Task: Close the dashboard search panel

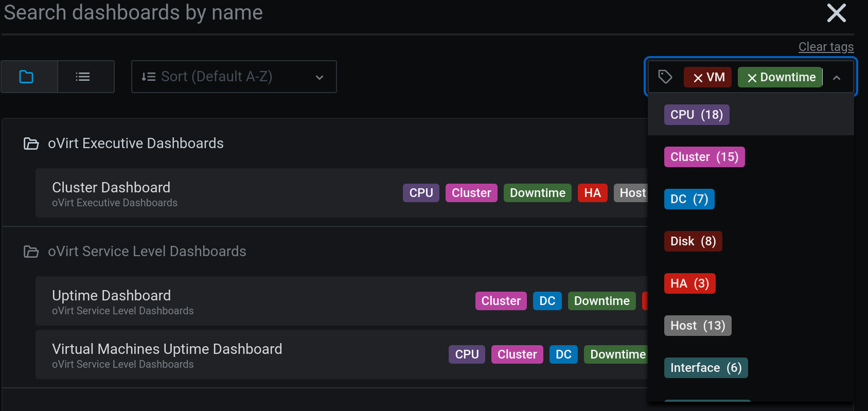Action: click(x=836, y=13)
